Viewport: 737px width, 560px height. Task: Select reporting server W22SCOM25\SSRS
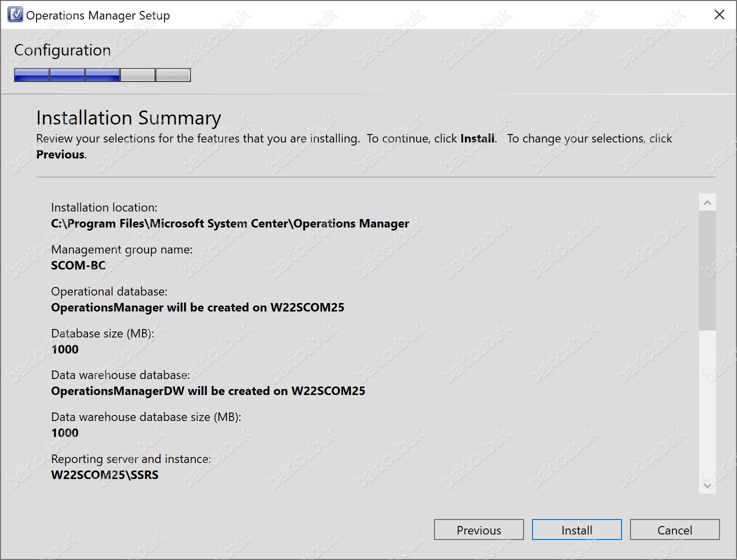[x=105, y=475]
